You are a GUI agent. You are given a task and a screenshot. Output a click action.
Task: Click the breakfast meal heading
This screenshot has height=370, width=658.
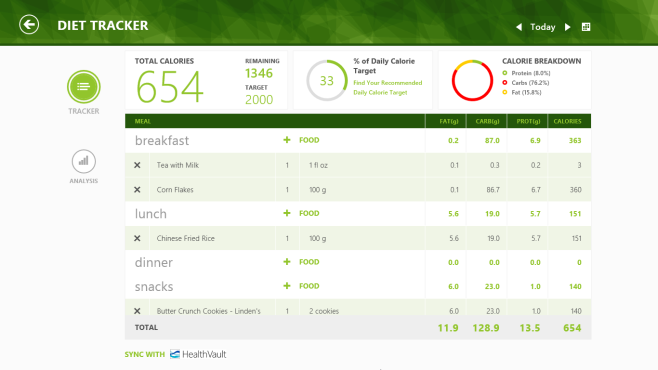point(162,141)
